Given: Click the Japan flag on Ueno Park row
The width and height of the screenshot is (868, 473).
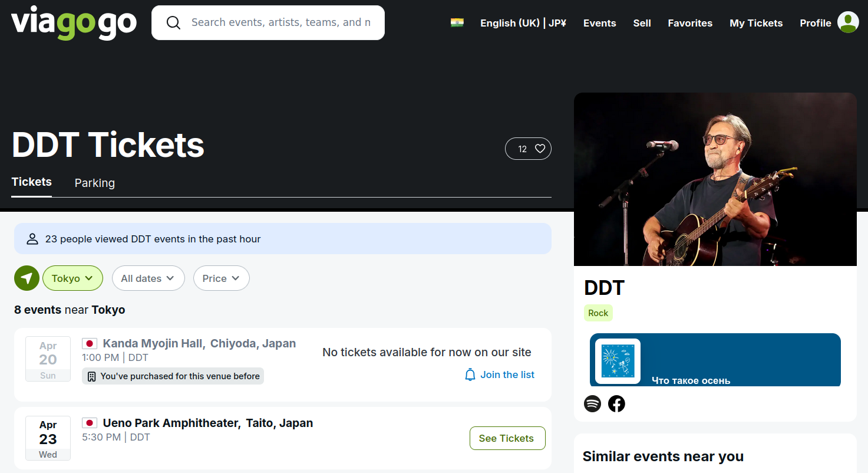Looking at the screenshot, I should [x=90, y=423].
